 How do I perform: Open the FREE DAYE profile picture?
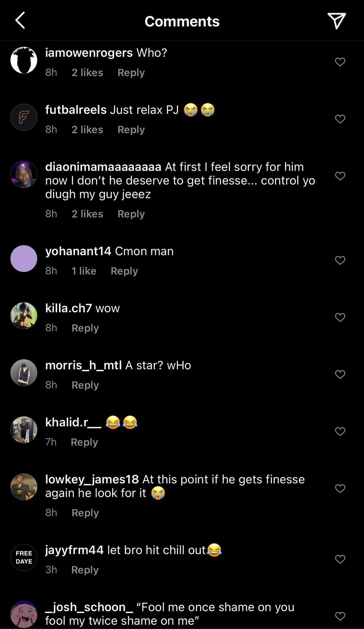(x=24, y=557)
